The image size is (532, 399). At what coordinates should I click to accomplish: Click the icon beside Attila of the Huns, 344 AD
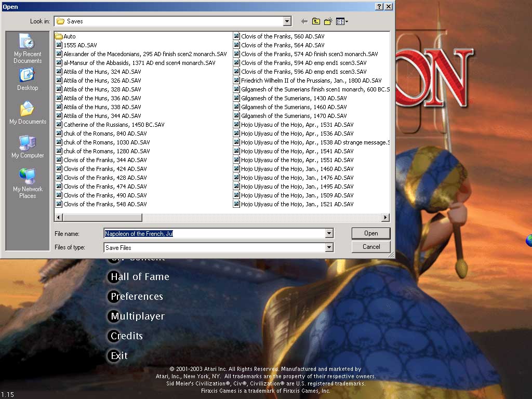[59, 116]
